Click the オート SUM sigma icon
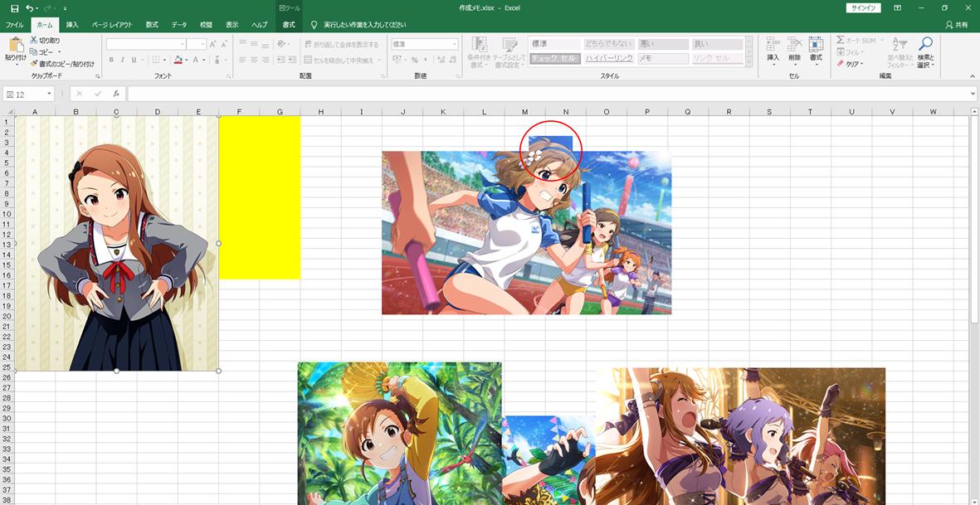The image size is (980, 505). (841, 41)
